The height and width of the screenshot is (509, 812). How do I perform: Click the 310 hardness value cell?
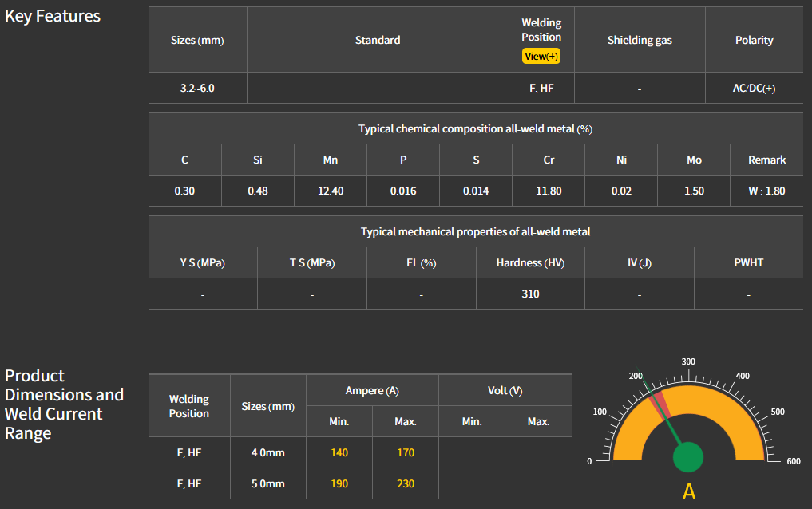tap(530, 294)
